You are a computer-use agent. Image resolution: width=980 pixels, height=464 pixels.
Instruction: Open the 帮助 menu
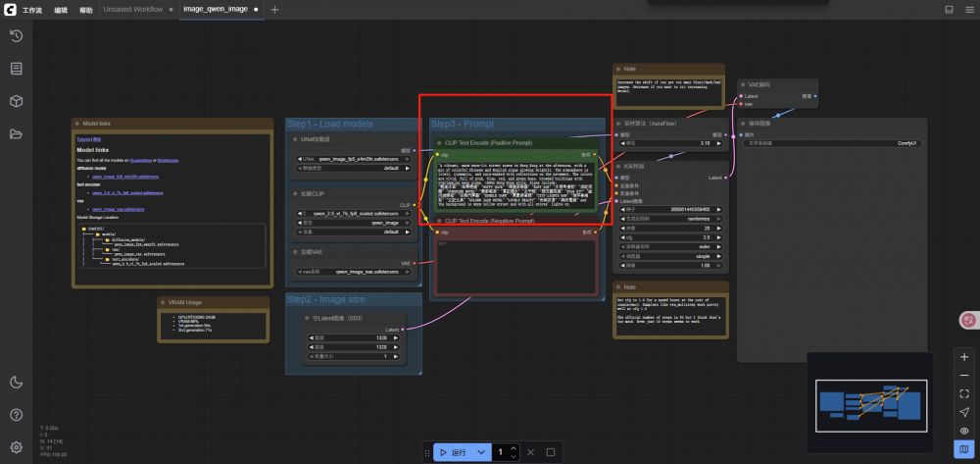coord(86,10)
